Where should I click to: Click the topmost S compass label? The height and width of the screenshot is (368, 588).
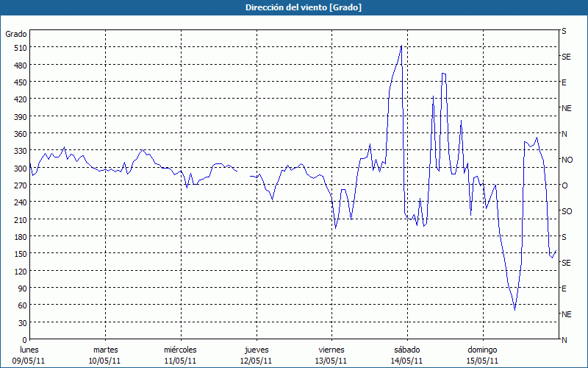(564, 31)
